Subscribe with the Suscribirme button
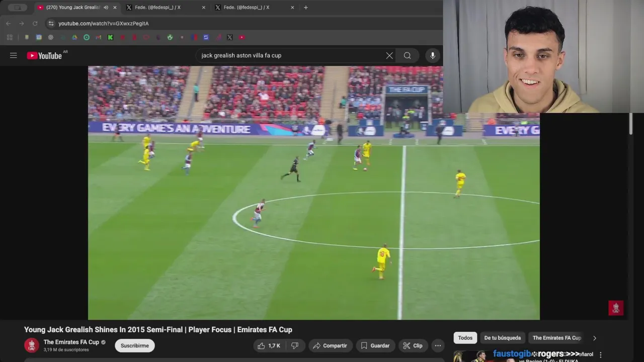 click(x=135, y=345)
